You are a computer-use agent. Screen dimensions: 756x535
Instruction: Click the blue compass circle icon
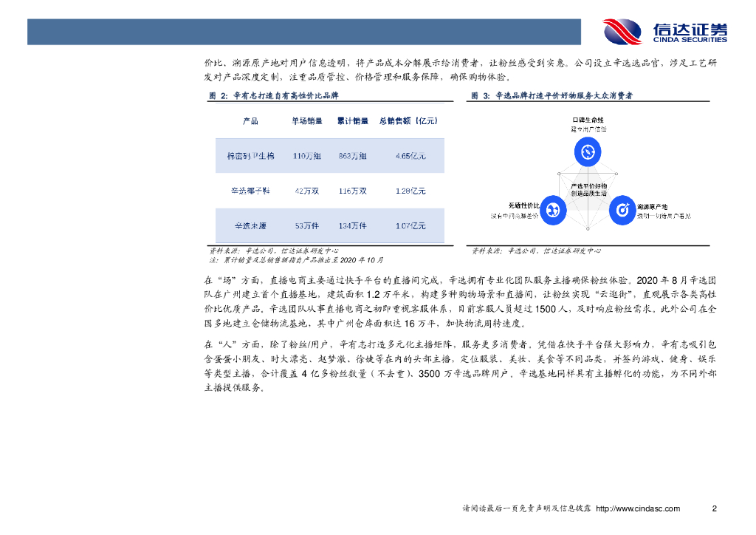click(x=587, y=152)
